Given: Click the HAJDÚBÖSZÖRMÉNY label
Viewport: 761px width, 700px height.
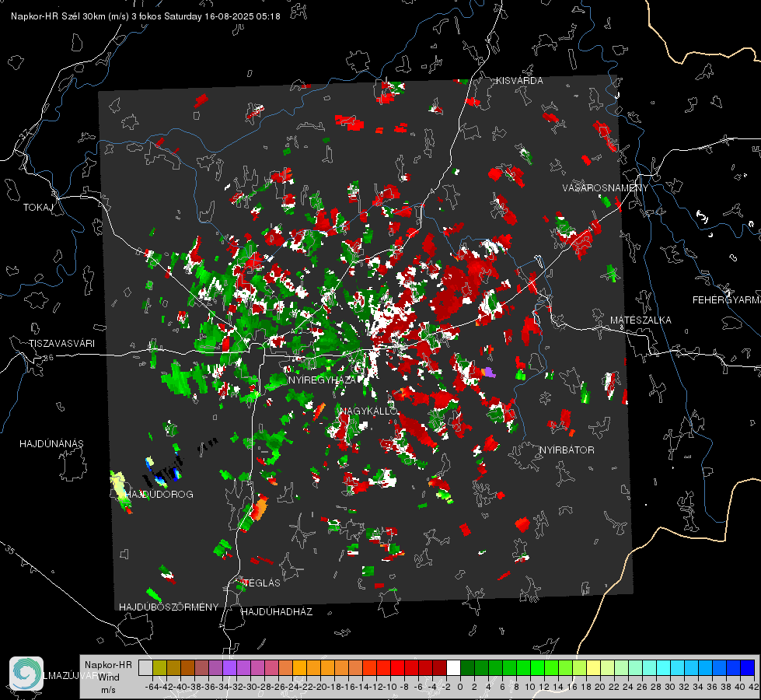Looking at the screenshot, I should click(169, 607).
